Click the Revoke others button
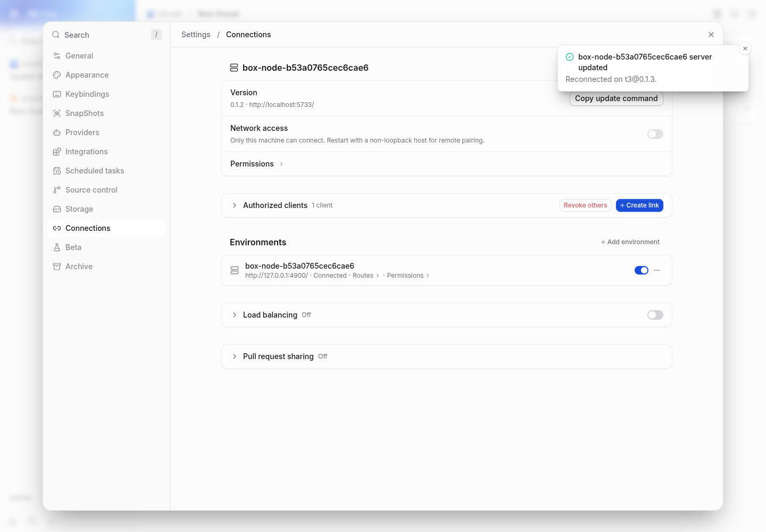Image resolution: width=766 pixels, height=532 pixels. [x=585, y=205]
